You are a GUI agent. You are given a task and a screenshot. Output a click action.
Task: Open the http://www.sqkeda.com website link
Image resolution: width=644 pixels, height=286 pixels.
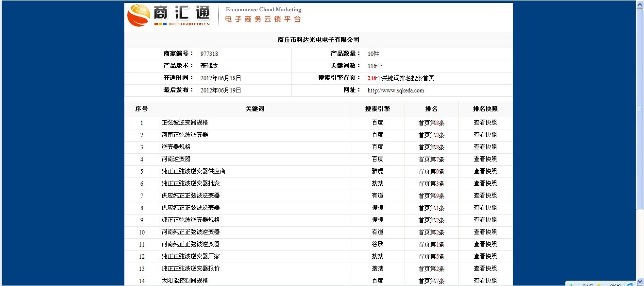[x=396, y=90]
